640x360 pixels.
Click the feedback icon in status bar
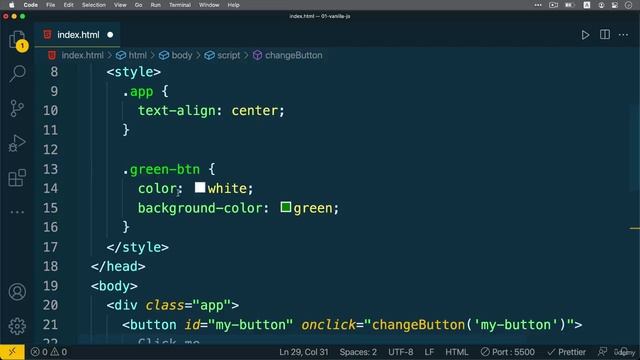pyautogui.click(x=602, y=352)
